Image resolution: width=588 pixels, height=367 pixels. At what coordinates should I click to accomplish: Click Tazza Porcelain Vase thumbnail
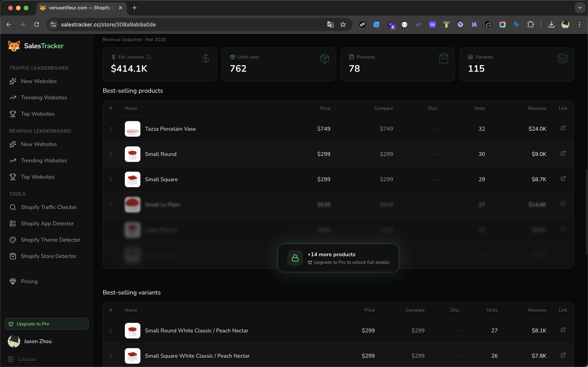pyautogui.click(x=133, y=129)
